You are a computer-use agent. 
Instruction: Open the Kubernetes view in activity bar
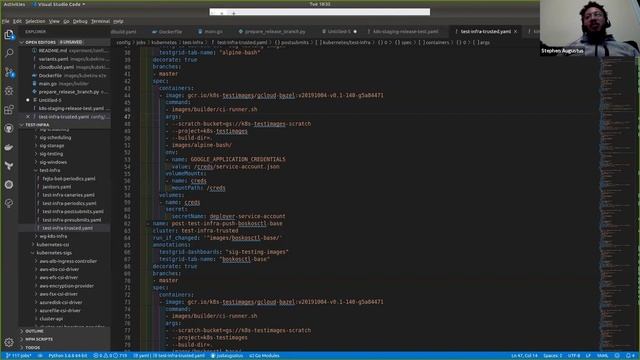coord(9,184)
